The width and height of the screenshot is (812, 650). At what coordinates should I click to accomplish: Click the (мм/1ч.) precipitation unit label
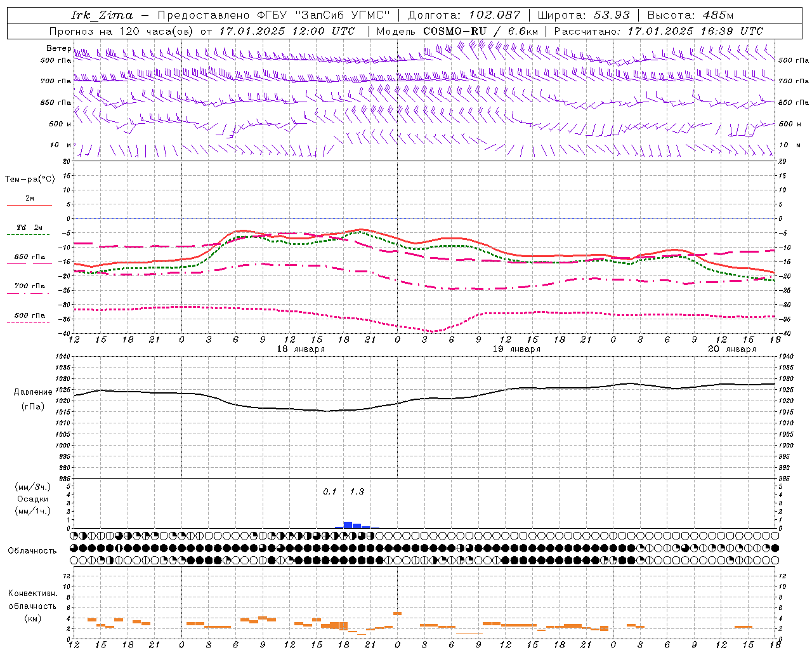coord(33,511)
